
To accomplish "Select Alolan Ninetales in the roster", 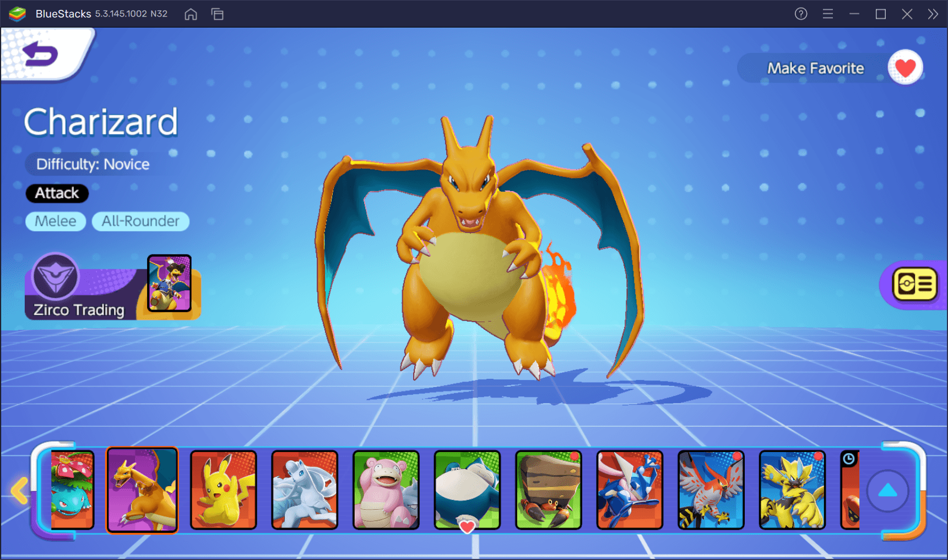I will point(305,490).
